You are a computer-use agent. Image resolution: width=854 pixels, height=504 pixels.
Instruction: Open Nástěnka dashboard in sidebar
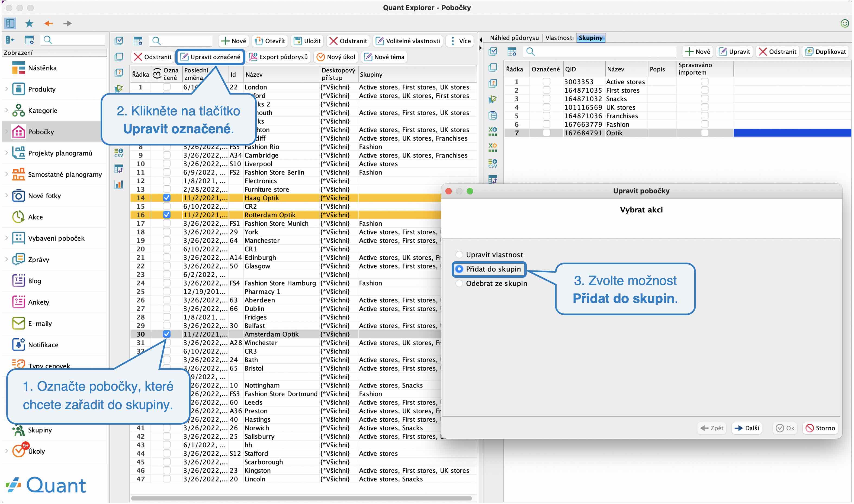(43, 68)
